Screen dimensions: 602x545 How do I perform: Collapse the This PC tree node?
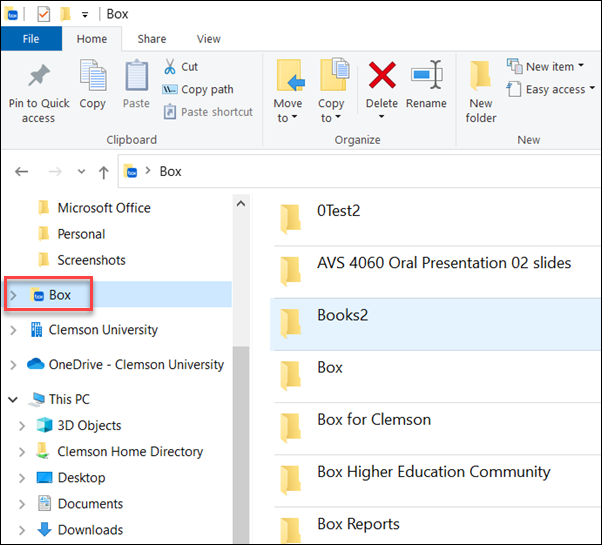pyautogui.click(x=13, y=400)
